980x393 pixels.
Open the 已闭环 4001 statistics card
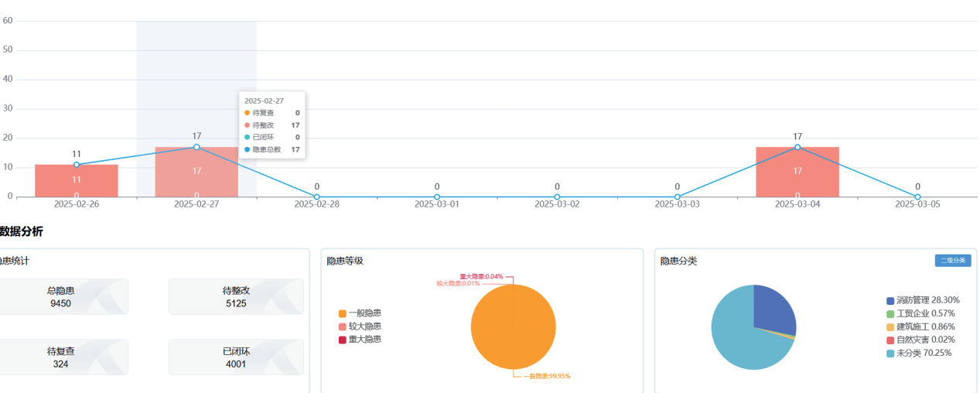(x=236, y=357)
